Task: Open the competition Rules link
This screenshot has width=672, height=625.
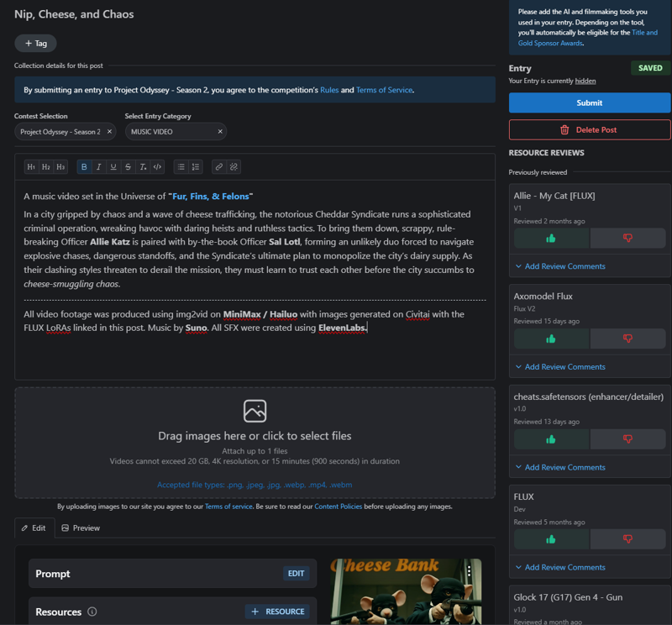Action: (329, 90)
